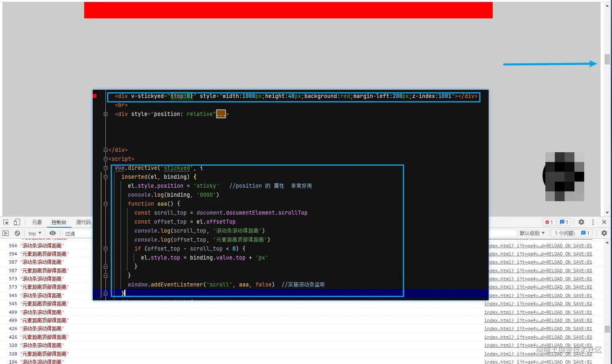Screen dimensions: 612x364
Task: Open source link for 320 '滚动条滚动得距离' log
Action: (538, 345)
